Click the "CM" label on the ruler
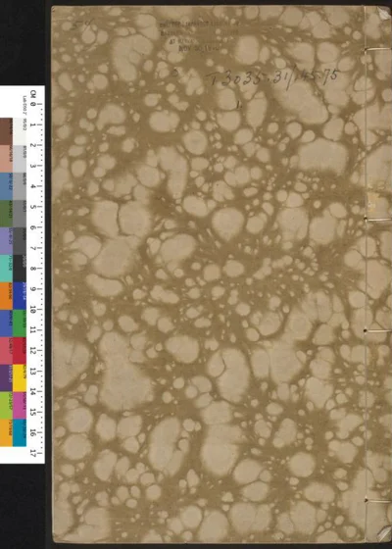This screenshot has width=392, height=549. 33,93
